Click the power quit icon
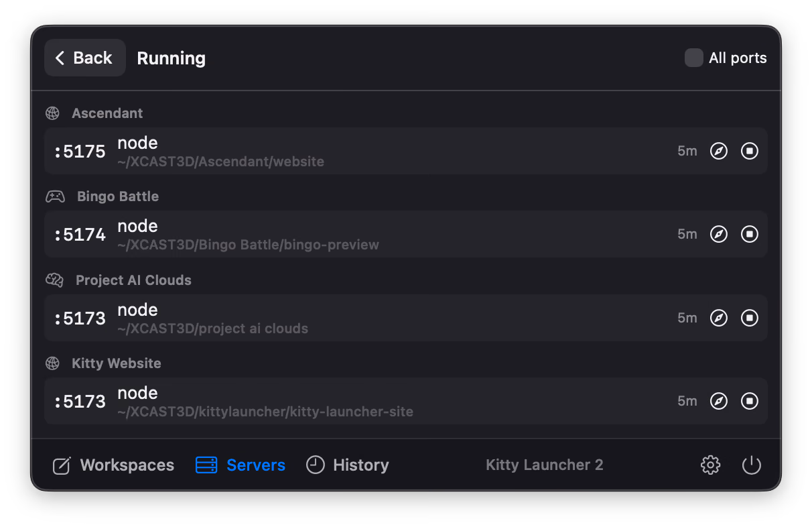 pyautogui.click(x=752, y=465)
